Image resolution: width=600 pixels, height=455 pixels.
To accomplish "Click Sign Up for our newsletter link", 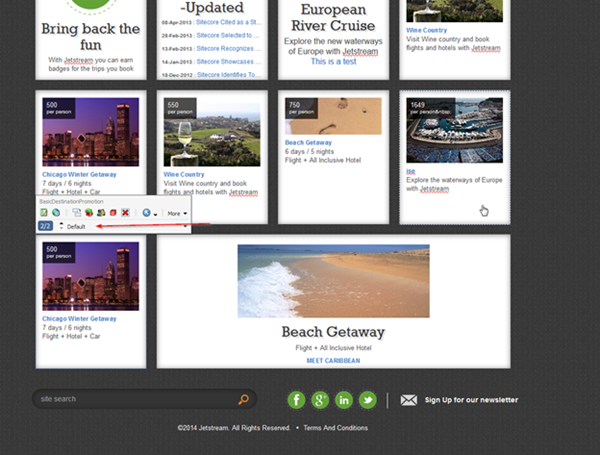I will 471,400.
